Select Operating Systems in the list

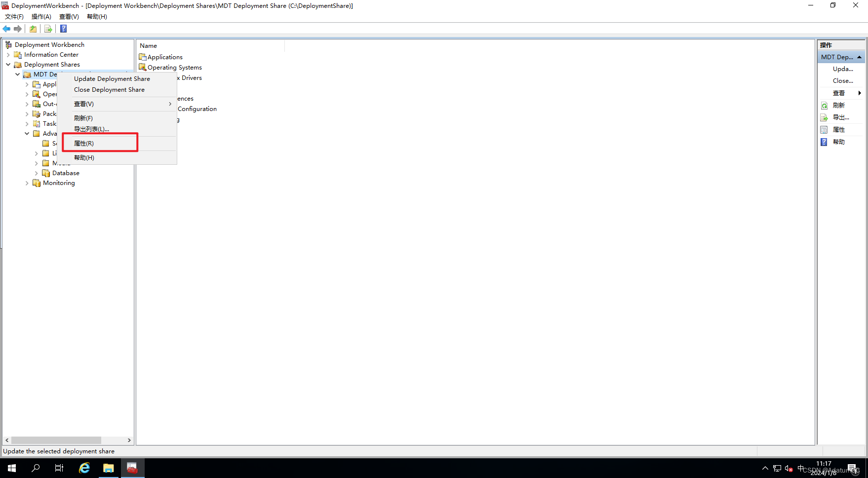174,68
